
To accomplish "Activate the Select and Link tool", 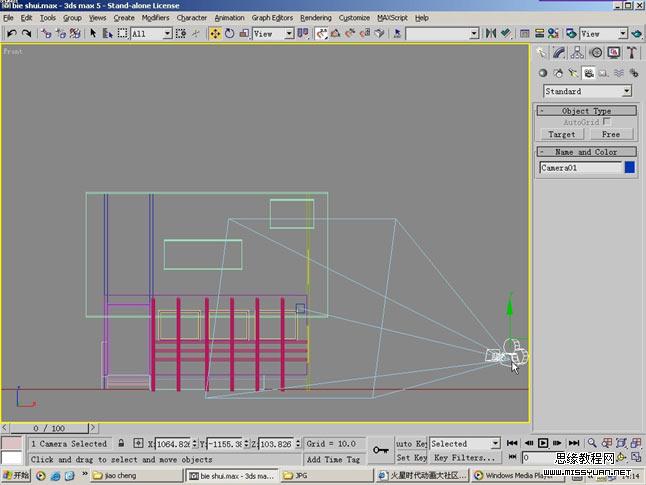I will point(46,33).
